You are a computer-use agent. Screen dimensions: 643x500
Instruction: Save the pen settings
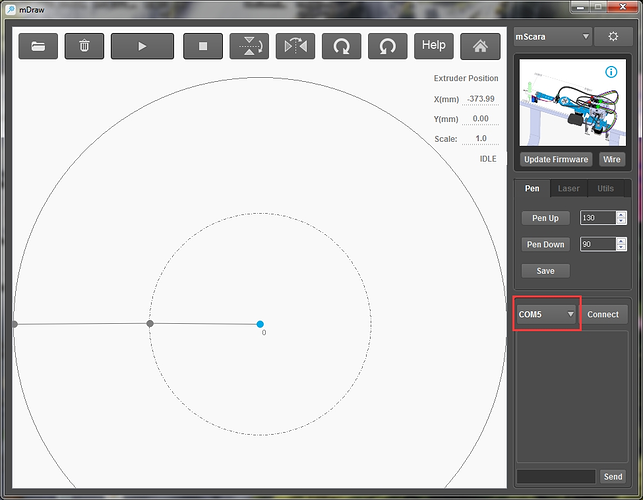(545, 271)
